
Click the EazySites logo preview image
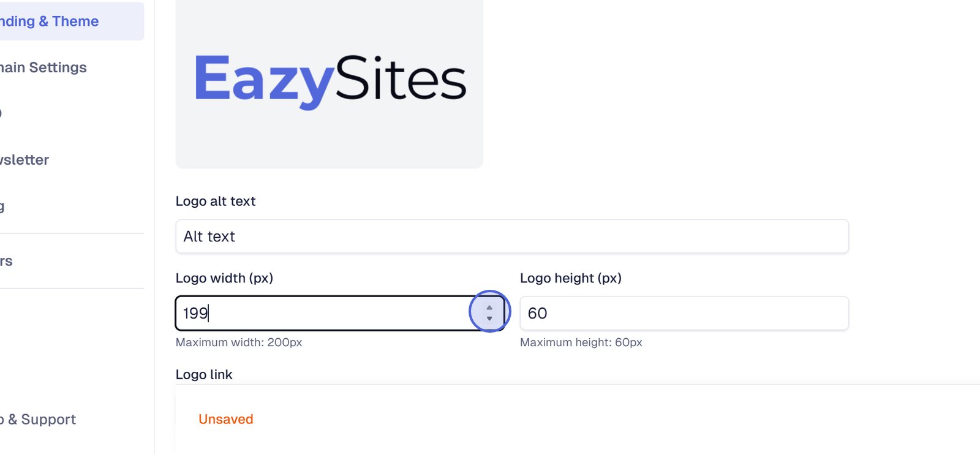330,81
